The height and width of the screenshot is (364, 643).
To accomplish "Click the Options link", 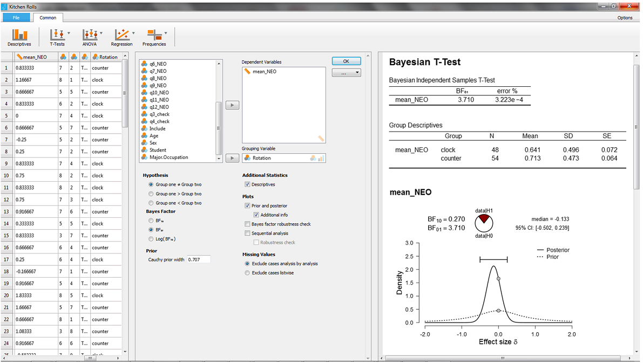I will point(625,18).
